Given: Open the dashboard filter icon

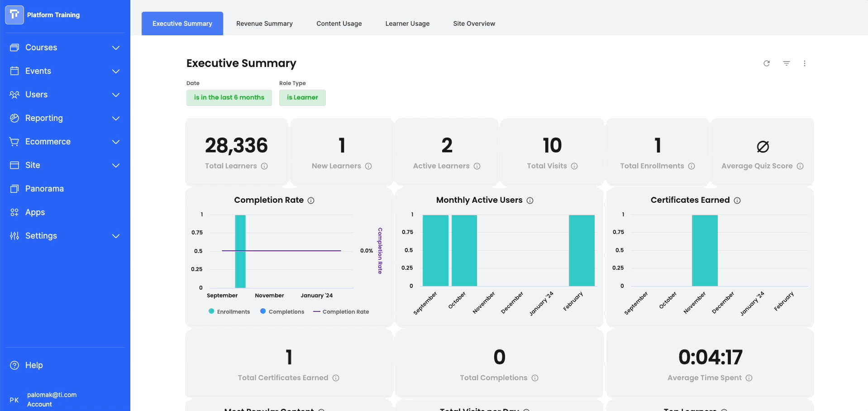Looking at the screenshot, I should tap(787, 63).
